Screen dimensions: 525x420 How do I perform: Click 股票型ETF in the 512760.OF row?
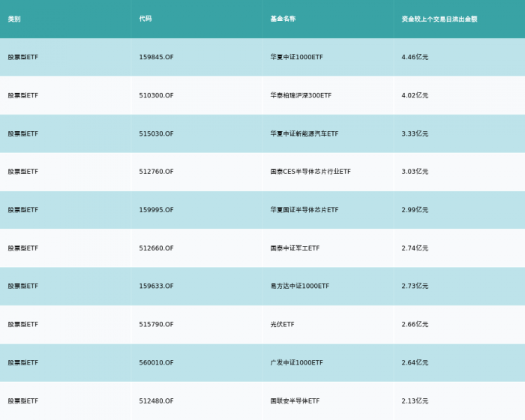23,172
